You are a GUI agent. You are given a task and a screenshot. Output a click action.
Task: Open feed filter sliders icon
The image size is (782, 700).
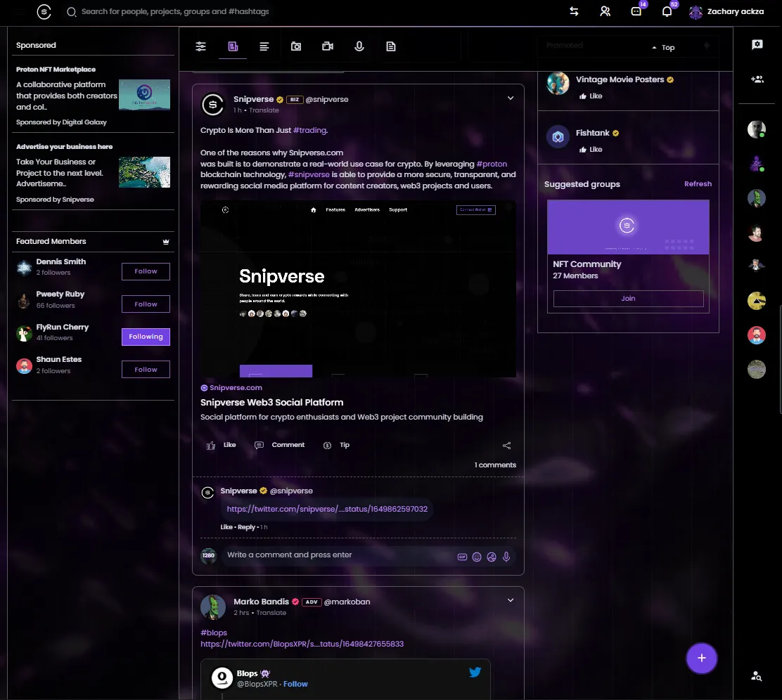[x=200, y=46]
